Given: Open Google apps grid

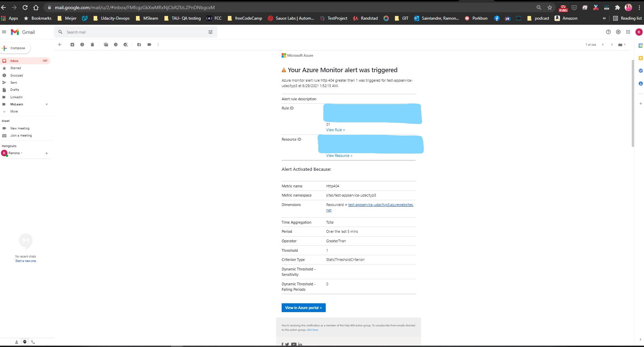Looking at the screenshot, I should tap(628, 32).
